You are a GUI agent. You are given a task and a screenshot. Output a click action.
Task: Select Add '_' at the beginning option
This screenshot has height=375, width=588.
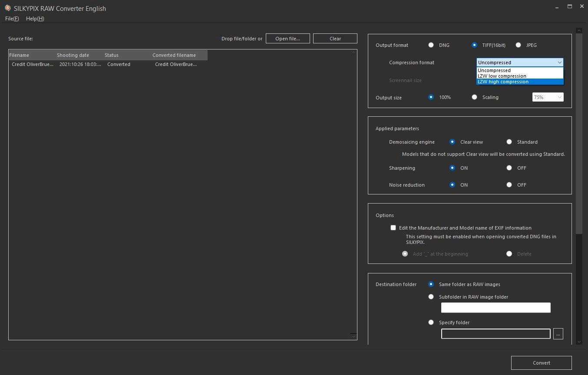pyautogui.click(x=405, y=253)
